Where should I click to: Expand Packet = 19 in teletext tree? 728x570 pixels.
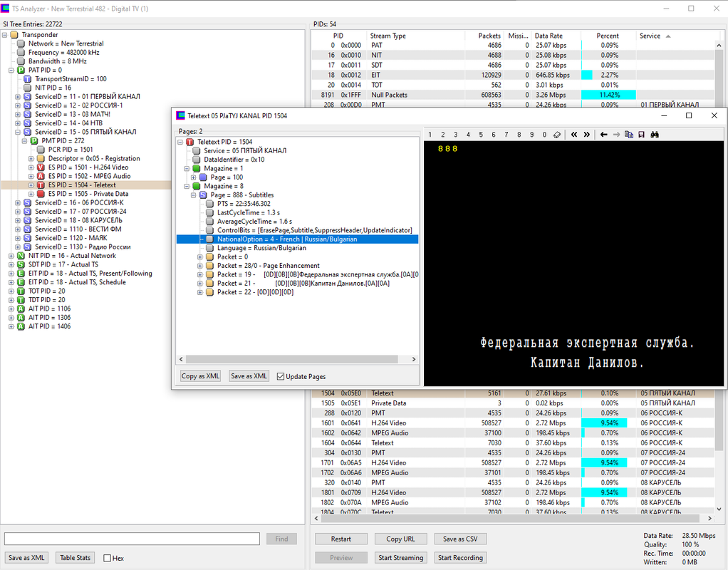[x=199, y=274]
